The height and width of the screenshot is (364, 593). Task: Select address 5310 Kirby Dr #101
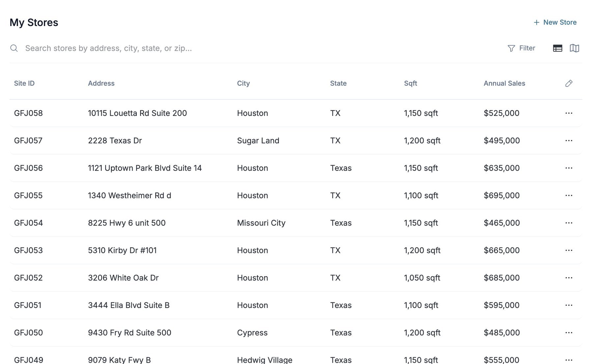pos(122,250)
